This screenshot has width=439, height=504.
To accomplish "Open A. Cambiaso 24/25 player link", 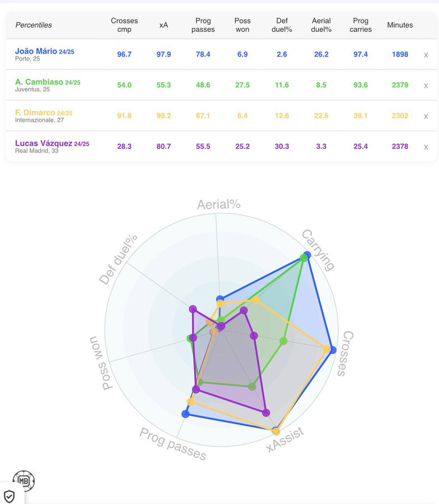I will (x=48, y=82).
